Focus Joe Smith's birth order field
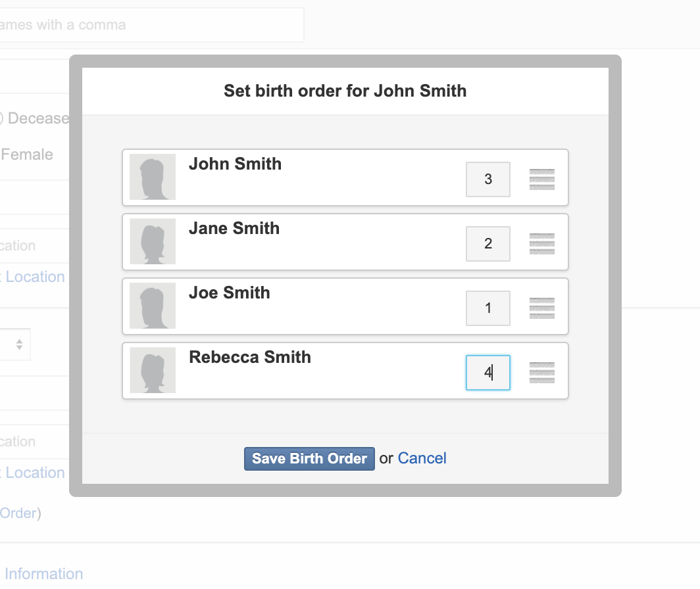Viewport: 700px width, 589px height. tap(488, 308)
